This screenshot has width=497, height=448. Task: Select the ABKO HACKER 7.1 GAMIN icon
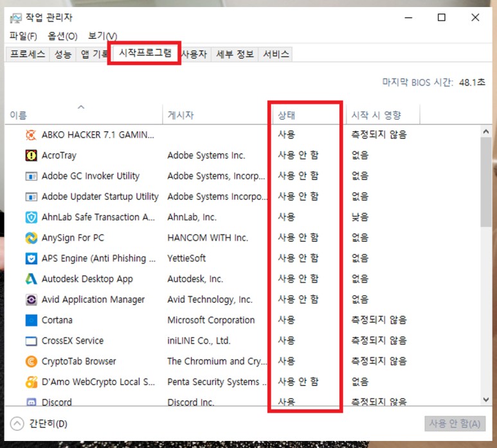(x=31, y=135)
